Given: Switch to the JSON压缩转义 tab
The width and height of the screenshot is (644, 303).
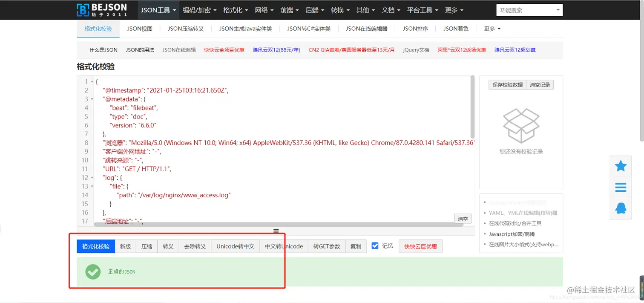Looking at the screenshot, I should coord(186,29).
